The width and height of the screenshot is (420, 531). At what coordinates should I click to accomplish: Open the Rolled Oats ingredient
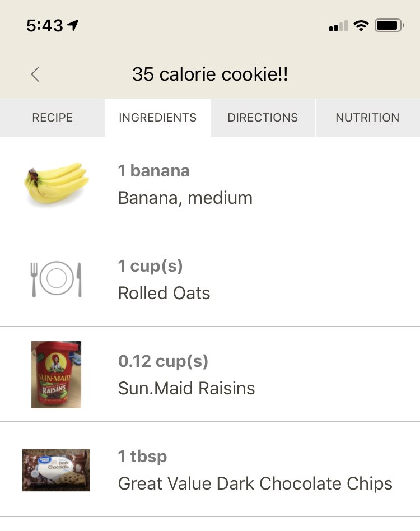click(x=164, y=293)
